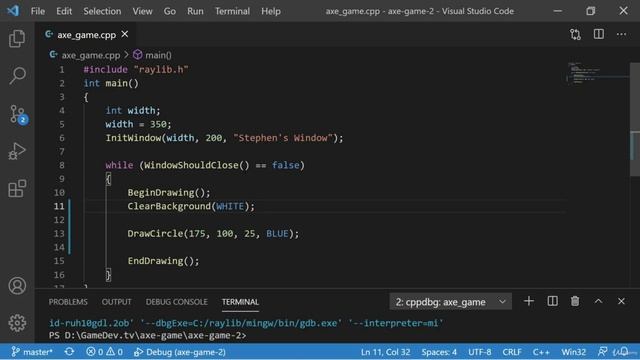
Task: Start Debug (axe-game-2) from status bar
Action: [x=180, y=351]
